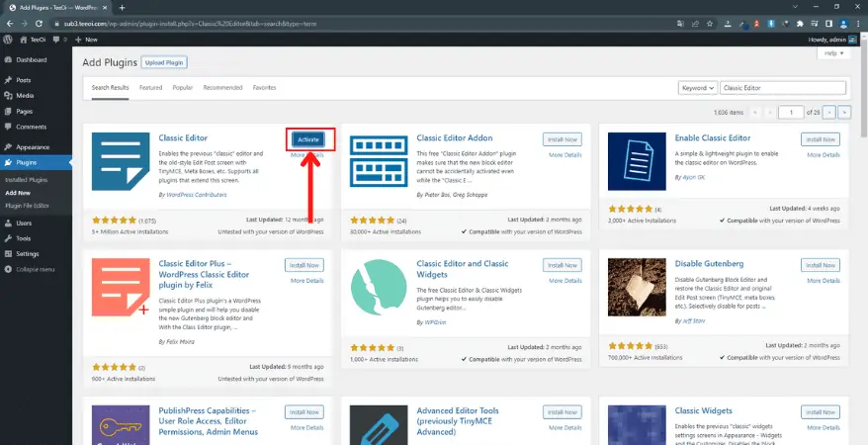Expand the Help panel dropdown
The width and height of the screenshot is (868, 445).
point(833,53)
